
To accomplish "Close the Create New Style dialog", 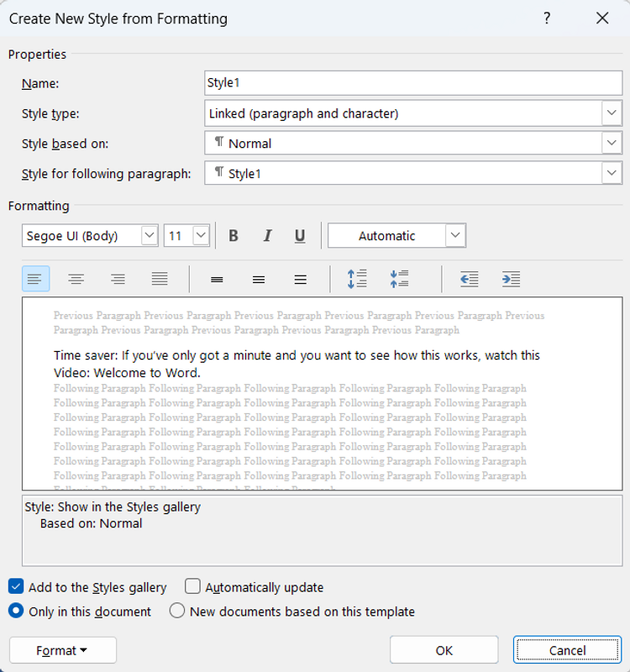I will click(x=602, y=18).
